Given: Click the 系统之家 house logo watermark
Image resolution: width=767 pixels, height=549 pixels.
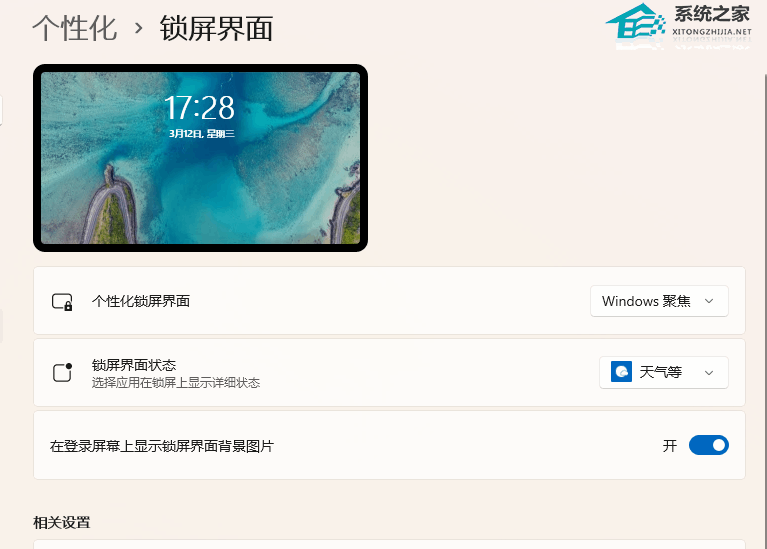Looking at the screenshot, I should tap(636, 22).
